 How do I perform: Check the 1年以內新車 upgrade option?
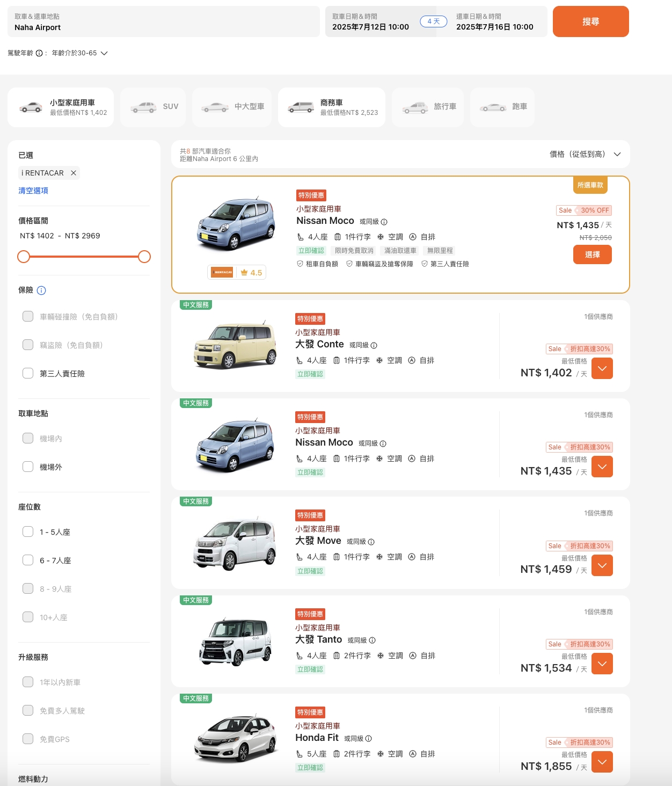(28, 682)
